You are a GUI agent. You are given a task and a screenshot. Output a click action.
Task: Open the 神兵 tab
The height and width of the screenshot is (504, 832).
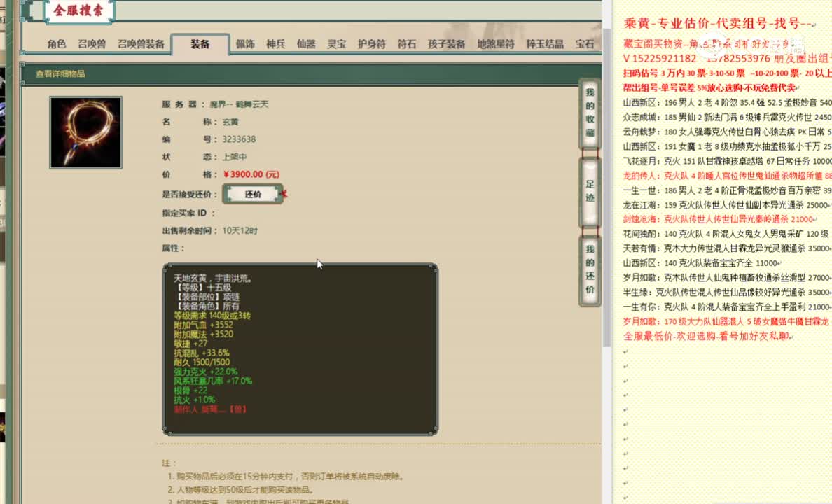(275, 44)
